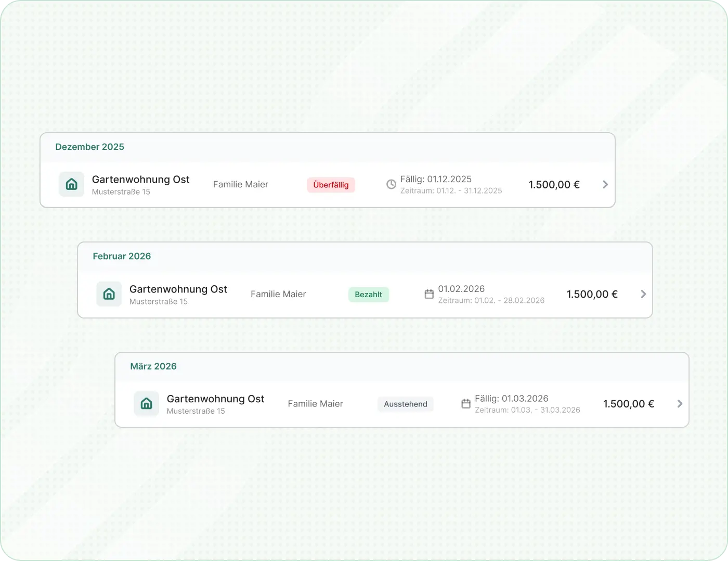
Task: Select the März 2026 section header
Action: 153,366
